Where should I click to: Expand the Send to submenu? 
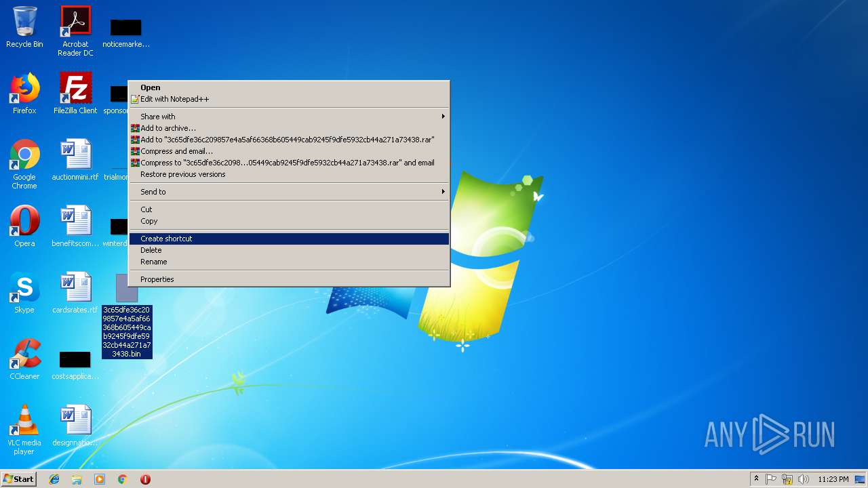coord(289,192)
